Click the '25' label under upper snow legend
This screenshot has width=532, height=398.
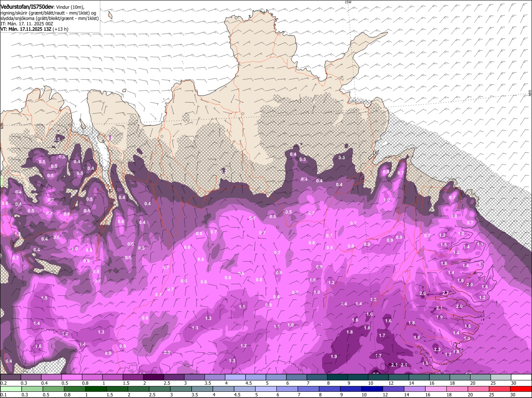click(x=493, y=383)
